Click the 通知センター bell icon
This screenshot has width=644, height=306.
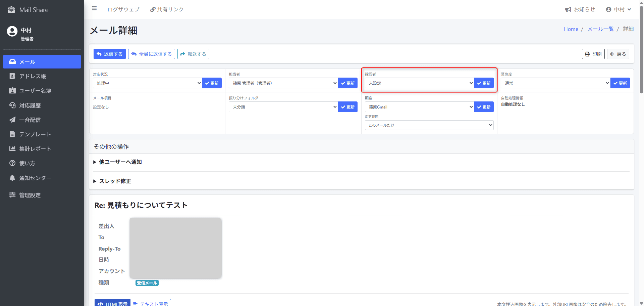[12, 178]
